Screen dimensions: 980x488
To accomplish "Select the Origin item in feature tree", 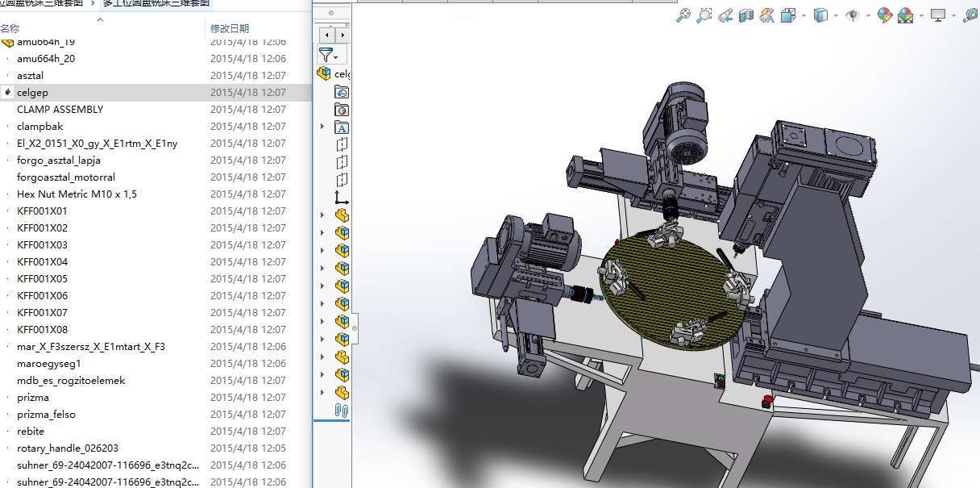I will pos(342,198).
